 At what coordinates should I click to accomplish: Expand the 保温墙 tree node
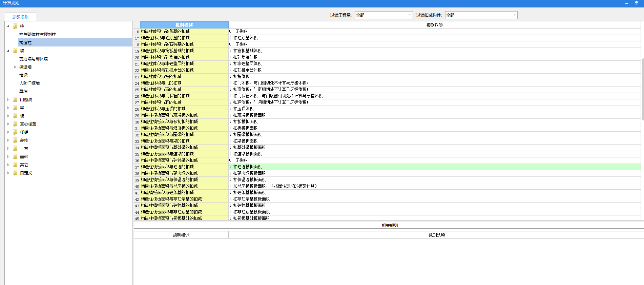coord(15,67)
